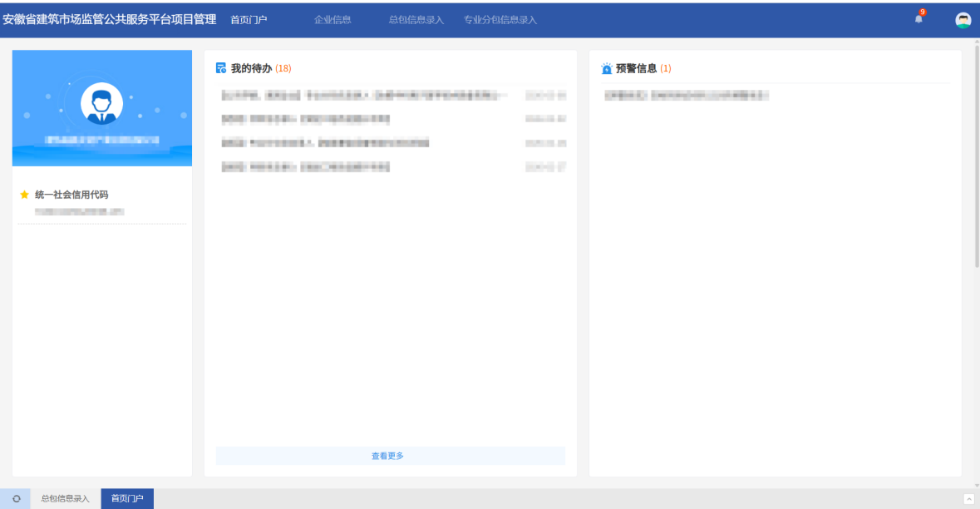Click the large profile avatar in blue card
The height and width of the screenshot is (509, 980).
coord(101,104)
